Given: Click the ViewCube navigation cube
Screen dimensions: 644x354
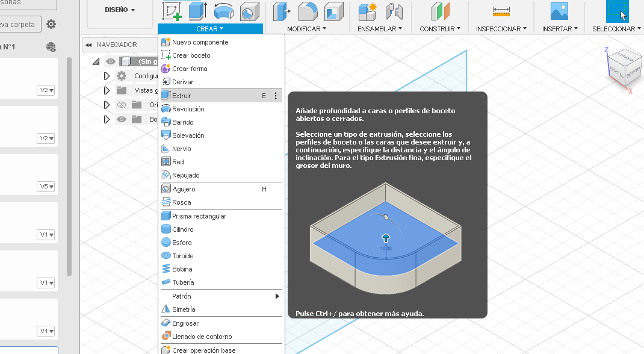Looking at the screenshot, I should point(624,68).
